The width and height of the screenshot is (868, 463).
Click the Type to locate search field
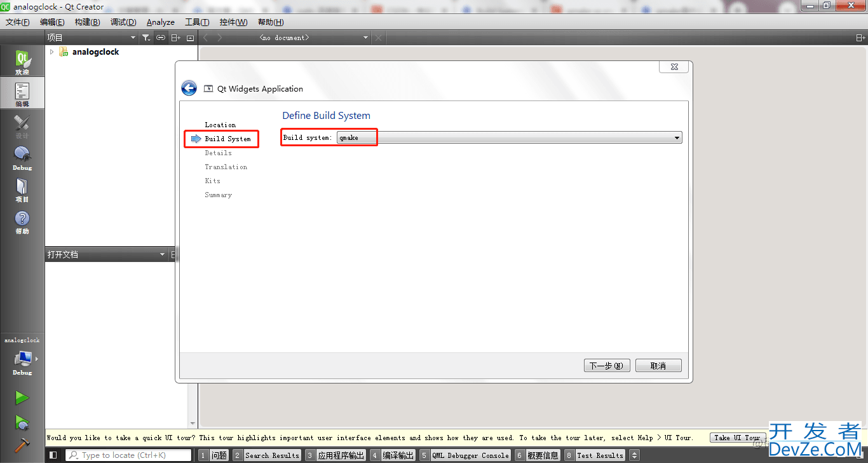pos(128,455)
